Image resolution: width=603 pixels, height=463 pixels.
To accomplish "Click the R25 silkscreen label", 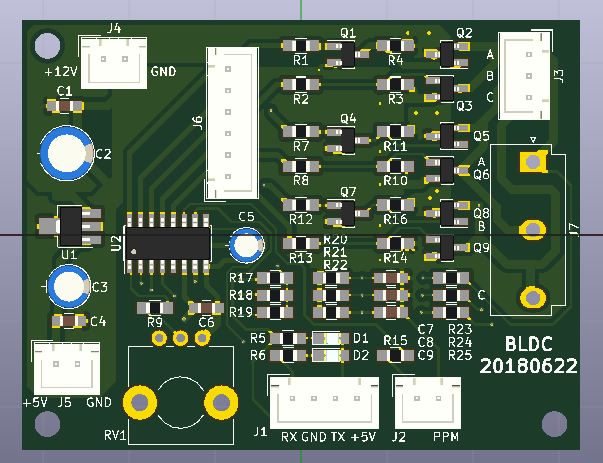I will (x=460, y=356).
